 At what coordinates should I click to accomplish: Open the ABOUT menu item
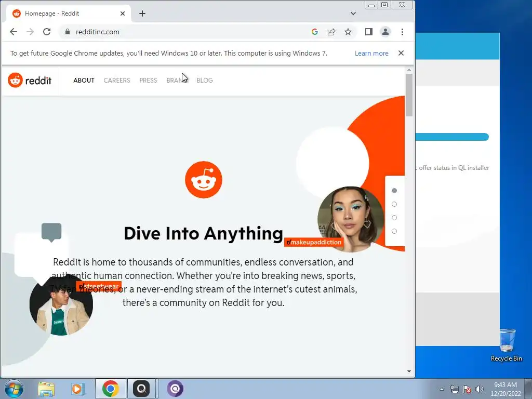tap(84, 81)
